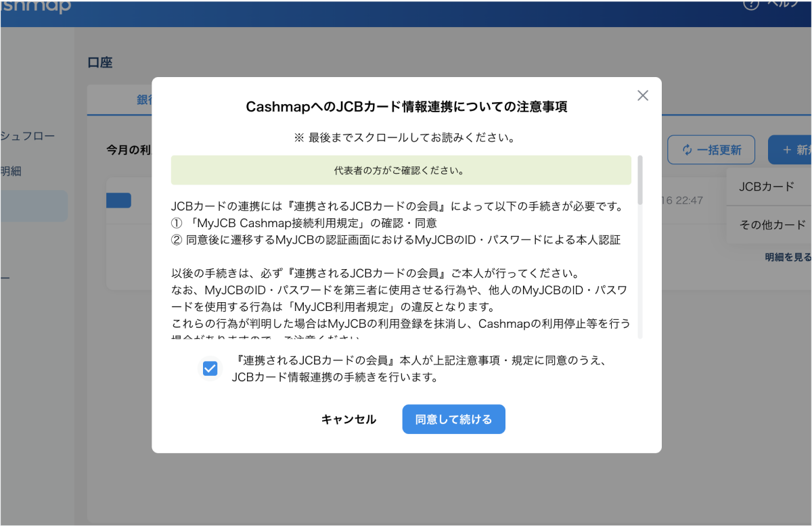Click the green 代表者の方がご確認ください banner

point(401,170)
